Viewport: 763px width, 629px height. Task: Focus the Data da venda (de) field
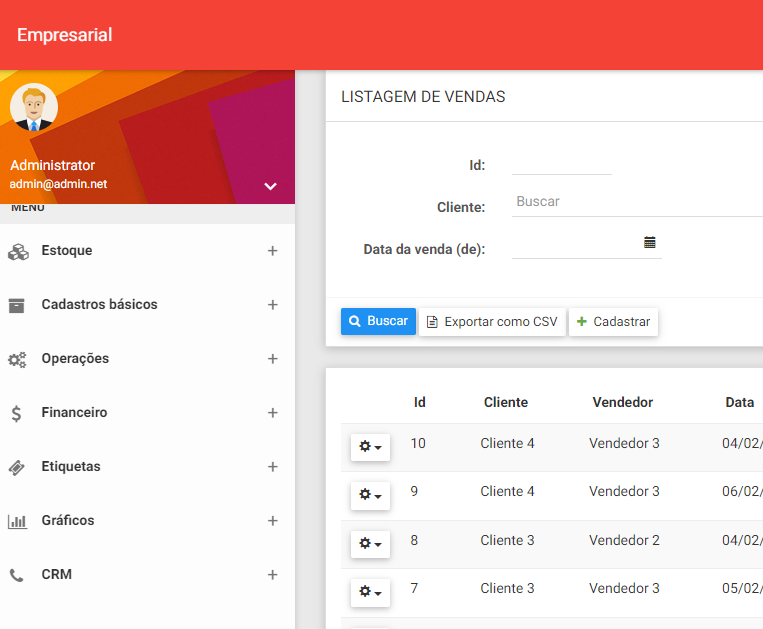(586, 246)
